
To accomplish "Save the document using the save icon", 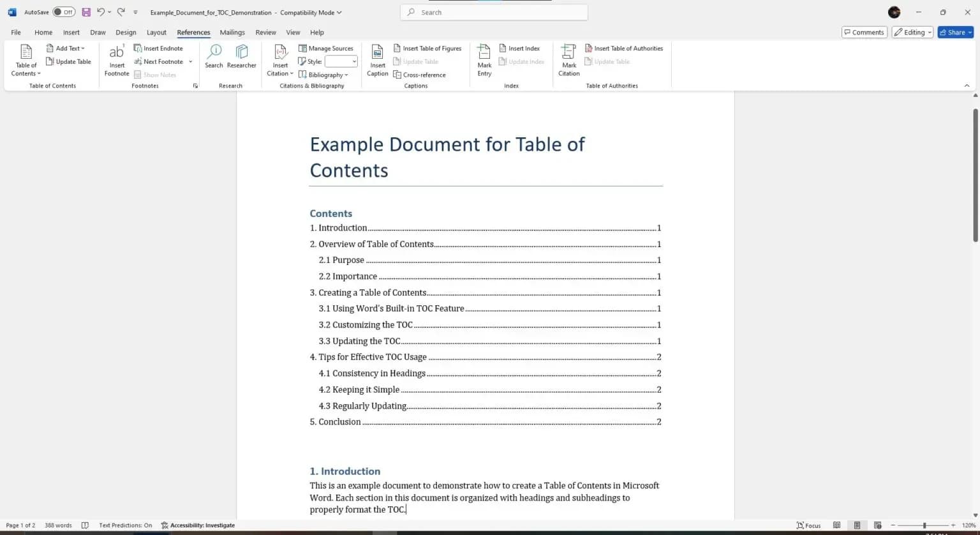I will (x=86, y=12).
